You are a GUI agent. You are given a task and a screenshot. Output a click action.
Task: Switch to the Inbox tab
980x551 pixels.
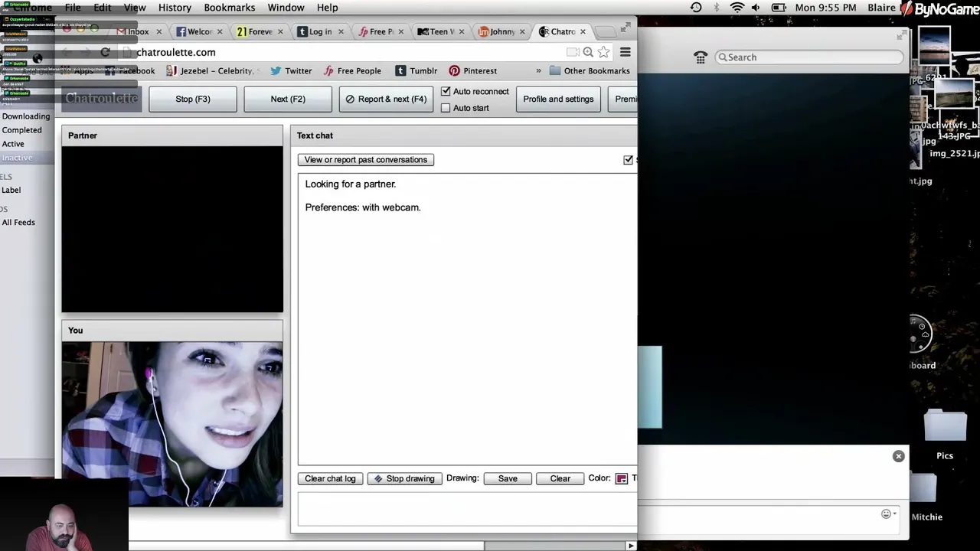[138, 31]
